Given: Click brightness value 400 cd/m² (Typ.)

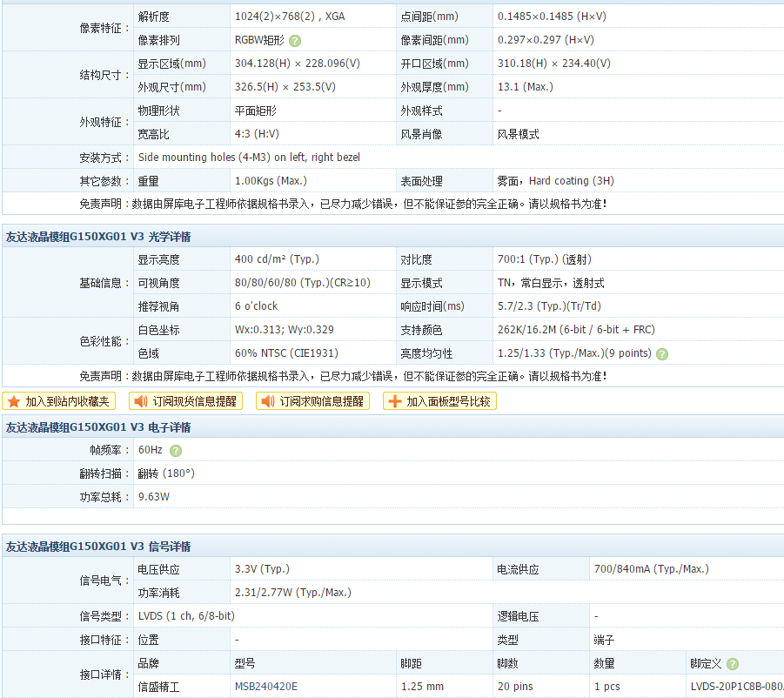Looking at the screenshot, I should point(277,259).
